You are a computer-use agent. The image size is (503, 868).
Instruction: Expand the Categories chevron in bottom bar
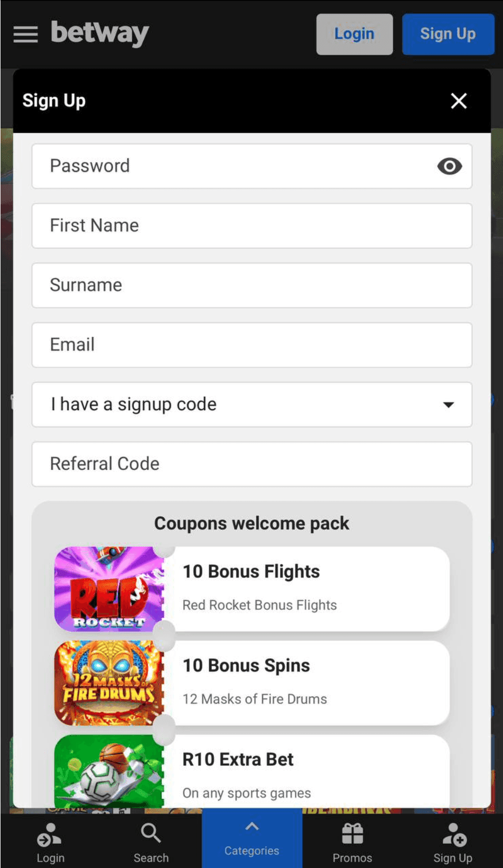tap(251, 826)
